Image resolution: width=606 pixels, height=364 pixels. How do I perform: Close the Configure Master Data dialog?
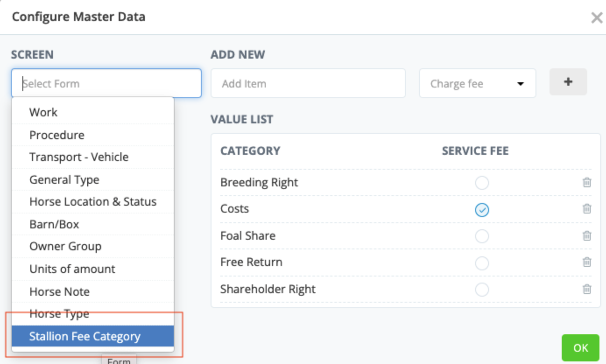tap(596, 18)
